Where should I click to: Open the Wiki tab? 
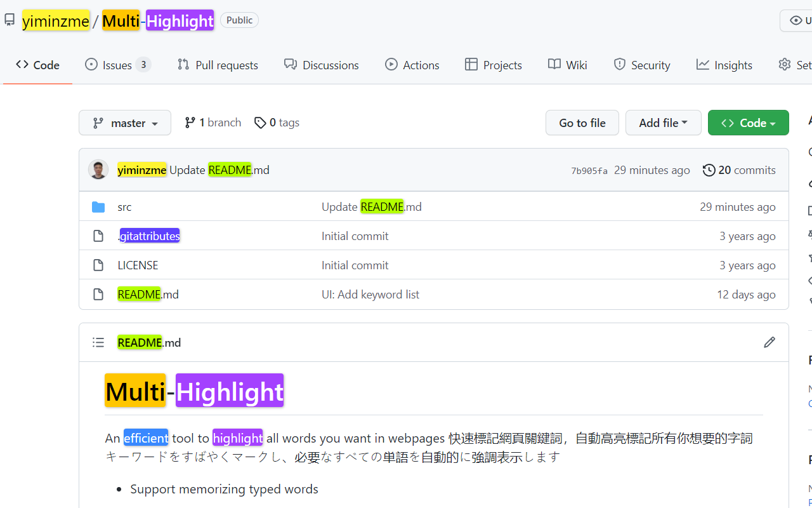pos(567,64)
